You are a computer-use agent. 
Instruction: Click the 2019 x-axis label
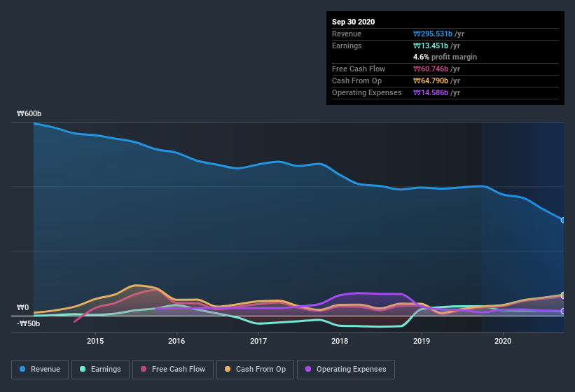(x=422, y=341)
